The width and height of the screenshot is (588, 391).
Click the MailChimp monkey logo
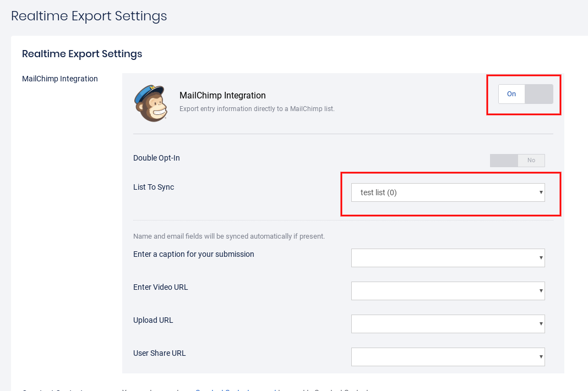150,103
